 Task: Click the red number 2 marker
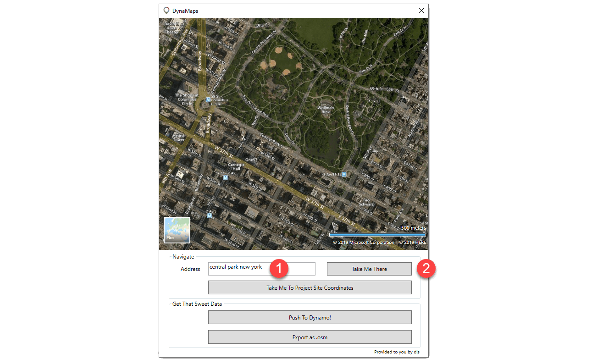pyautogui.click(x=426, y=269)
